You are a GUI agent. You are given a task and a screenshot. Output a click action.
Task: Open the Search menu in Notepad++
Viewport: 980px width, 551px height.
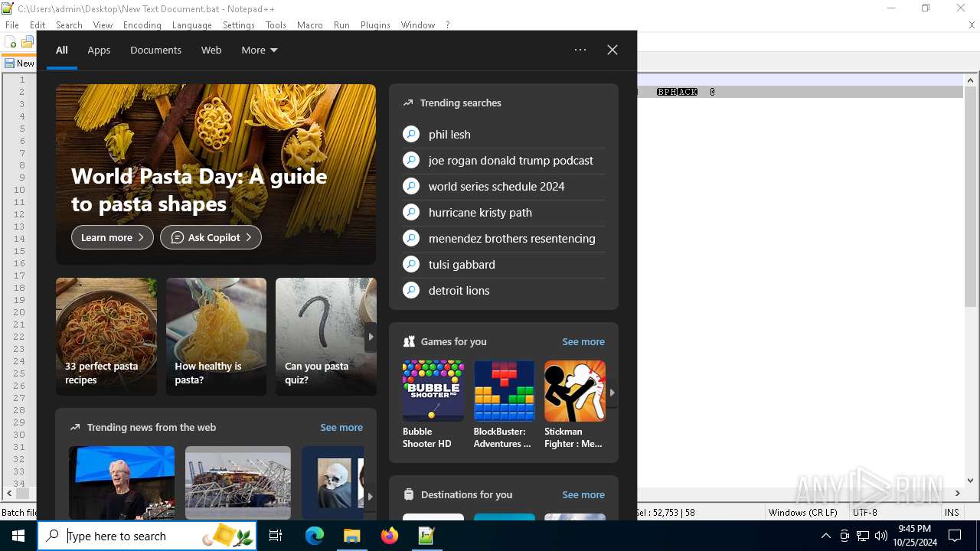pyautogui.click(x=69, y=24)
